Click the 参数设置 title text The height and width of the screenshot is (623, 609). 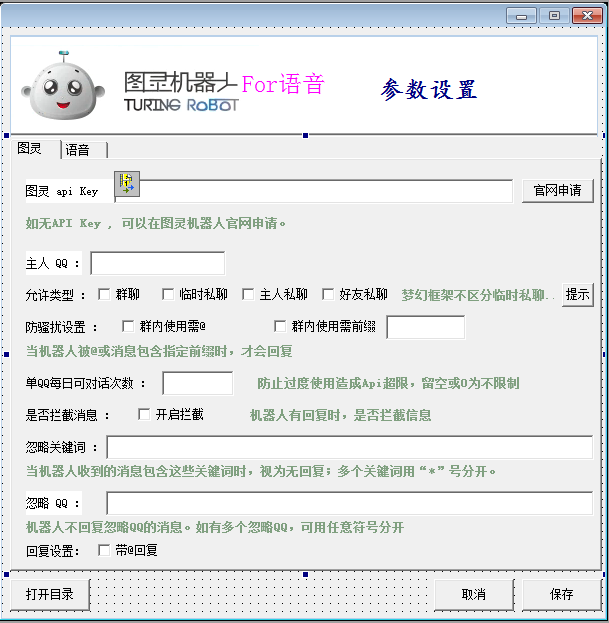429,89
